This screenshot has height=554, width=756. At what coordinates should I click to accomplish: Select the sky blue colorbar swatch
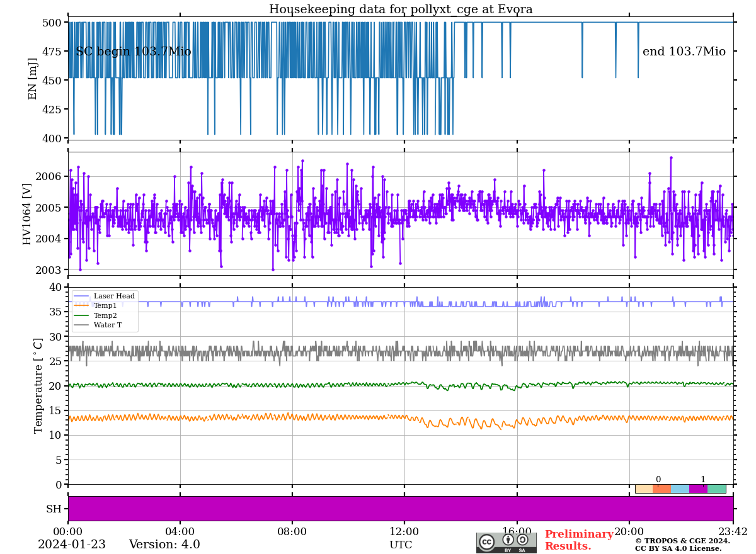click(680, 489)
